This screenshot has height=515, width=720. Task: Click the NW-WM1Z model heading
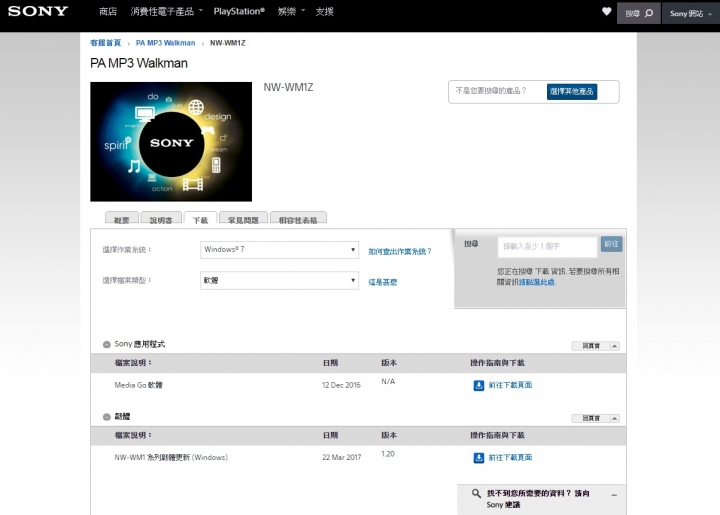(x=288, y=88)
